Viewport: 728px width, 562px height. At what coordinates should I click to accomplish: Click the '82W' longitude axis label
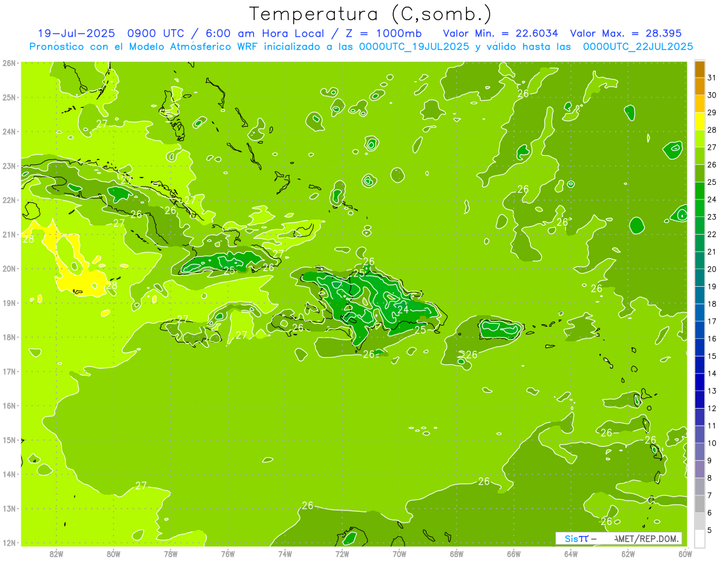[56, 554]
